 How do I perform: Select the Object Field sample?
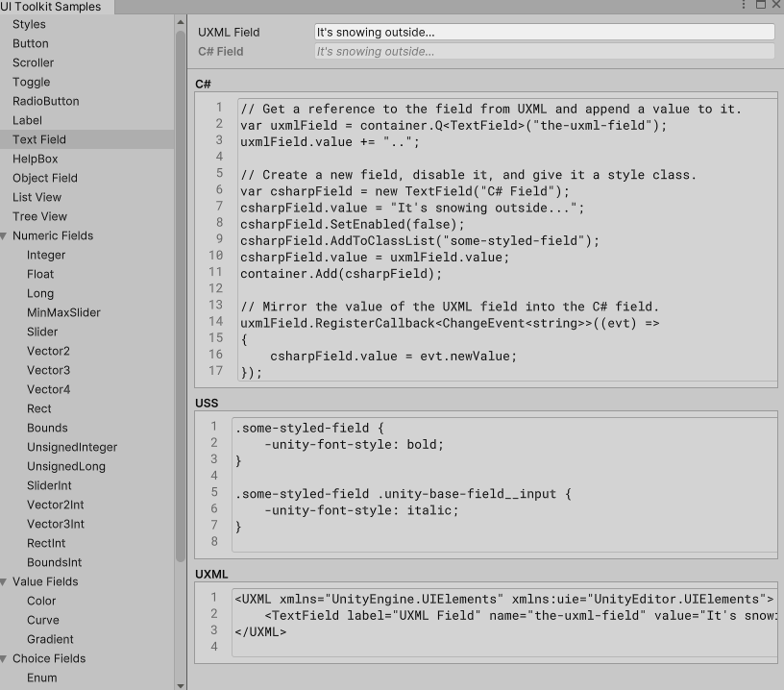coord(45,178)
